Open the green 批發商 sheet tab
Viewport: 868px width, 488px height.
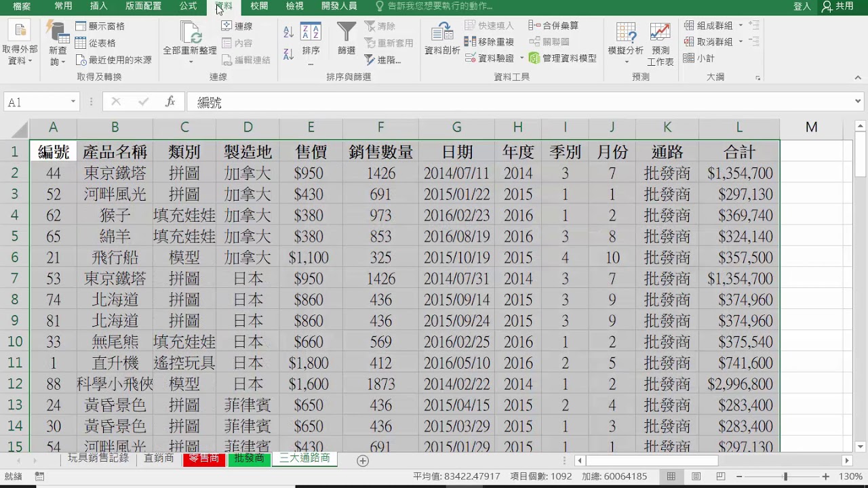pyautogui.click(x=249, y=459)
